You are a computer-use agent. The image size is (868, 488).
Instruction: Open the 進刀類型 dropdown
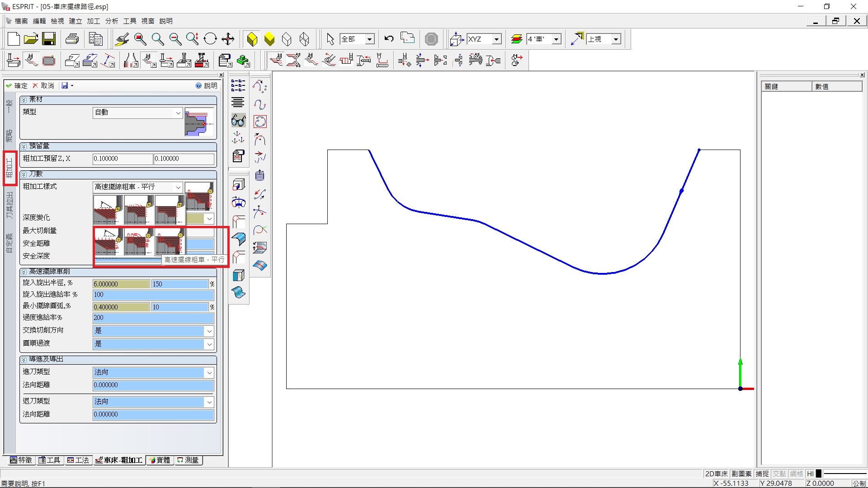pyautogui.click(x=209, y=373)
